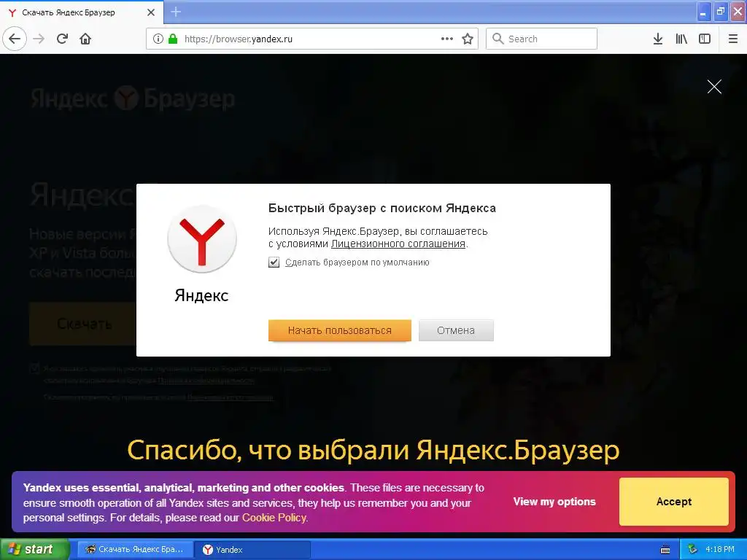Toggle the sidebar view icon
This screenshot has height=560, width=747.
coord(705,39)
